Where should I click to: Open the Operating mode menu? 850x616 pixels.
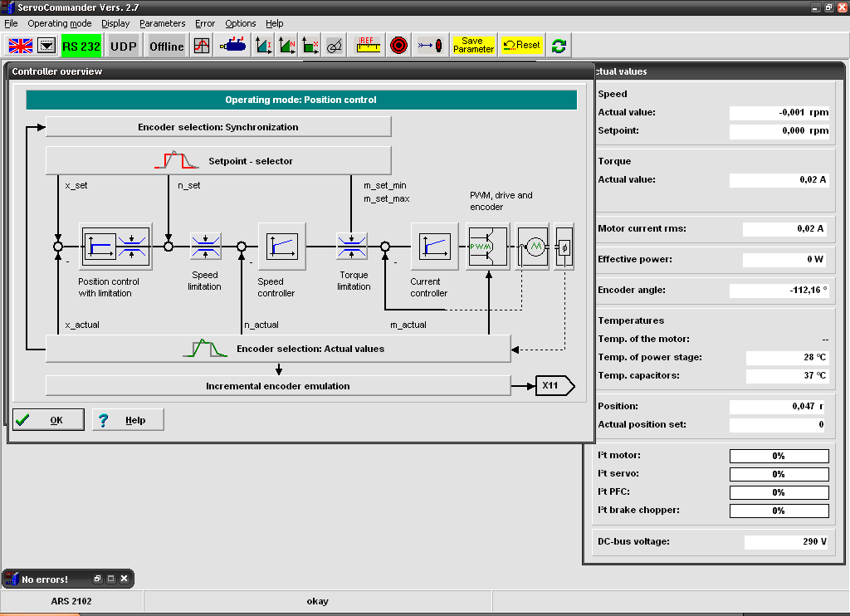click(x=60, y=23)
